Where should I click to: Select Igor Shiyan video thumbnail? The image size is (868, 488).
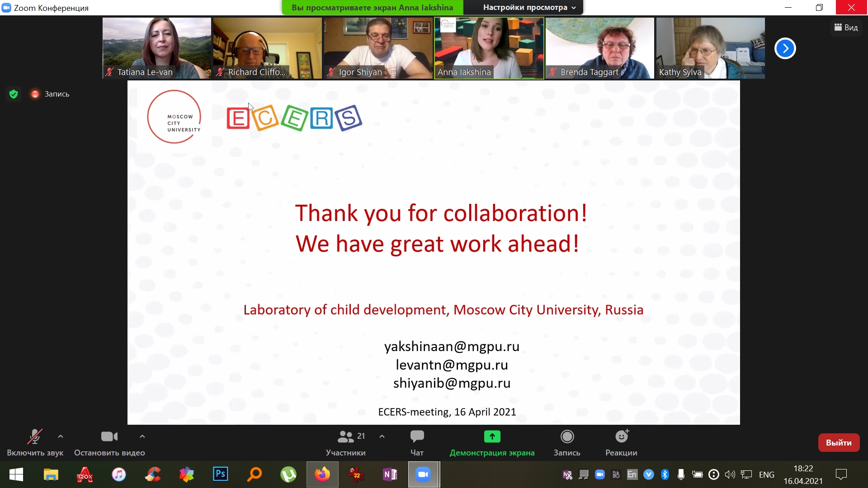(x=378, y=48)
